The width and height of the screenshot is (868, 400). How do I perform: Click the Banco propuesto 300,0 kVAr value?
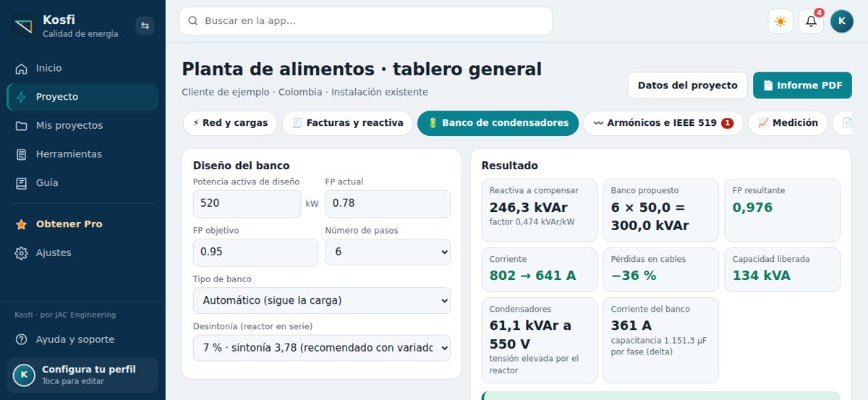coord(650,216)
